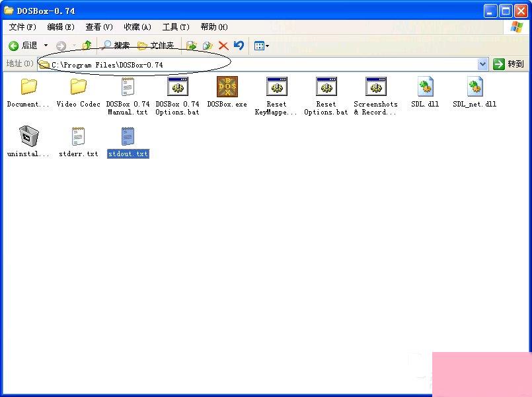Close the DOSBox-0.74 window

point(521,11)
